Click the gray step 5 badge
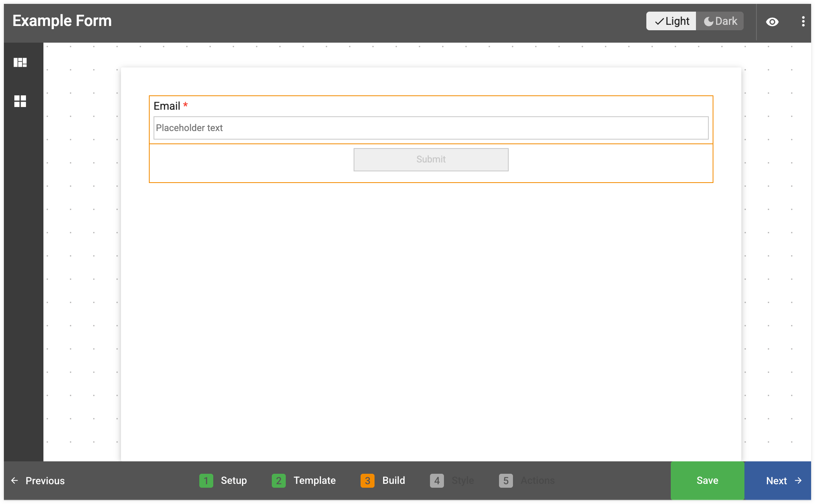815x504 pixels. (506, 481)
